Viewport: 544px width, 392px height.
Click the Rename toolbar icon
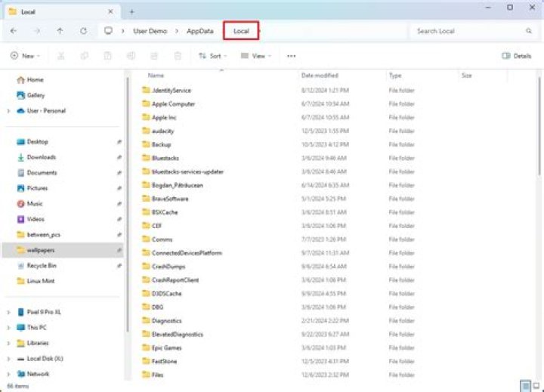131,56
